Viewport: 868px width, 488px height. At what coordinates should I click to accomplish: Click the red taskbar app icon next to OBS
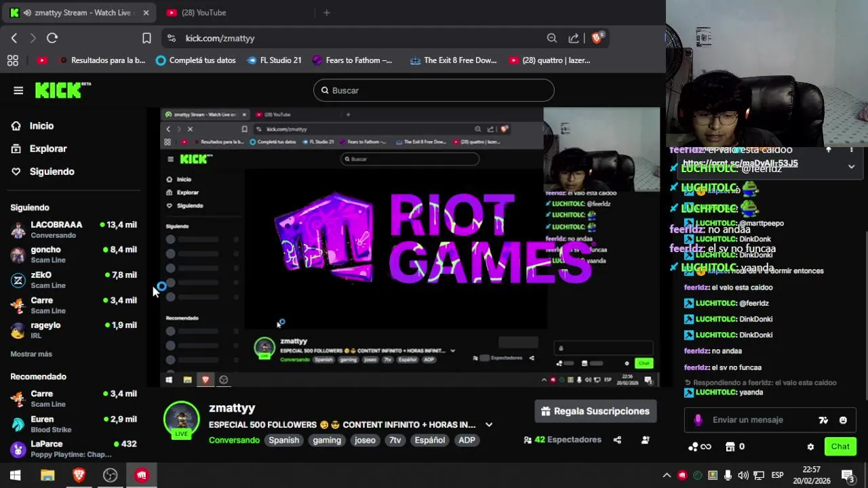(142, 475)
